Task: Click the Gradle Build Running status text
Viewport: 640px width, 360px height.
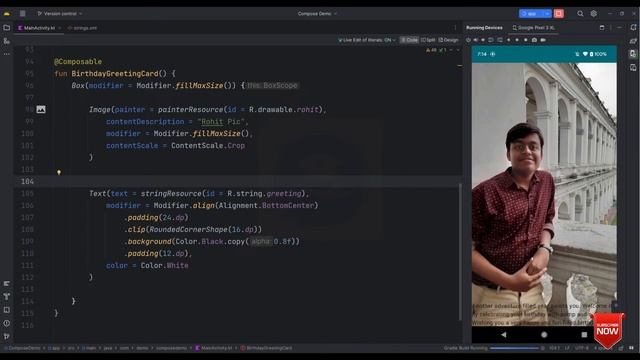Action: pos(465,348)
